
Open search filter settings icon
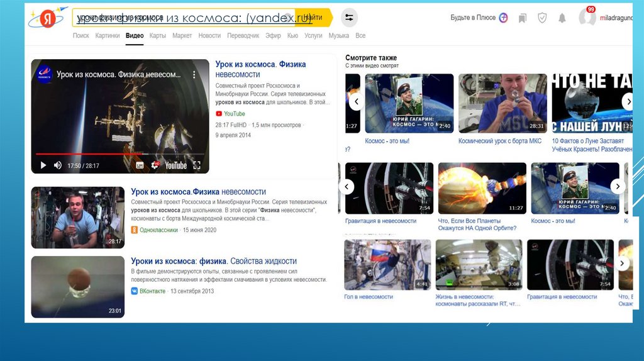pos(350,18)
